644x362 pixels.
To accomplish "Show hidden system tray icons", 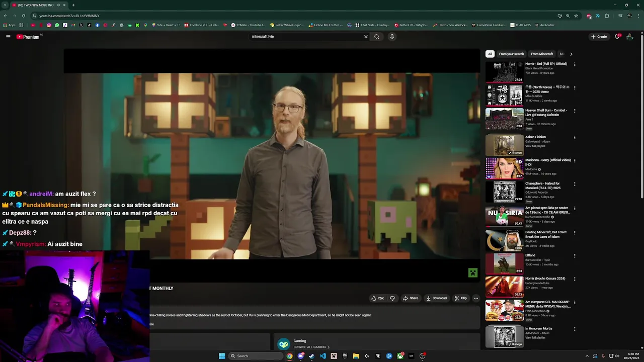I will 587,356.
